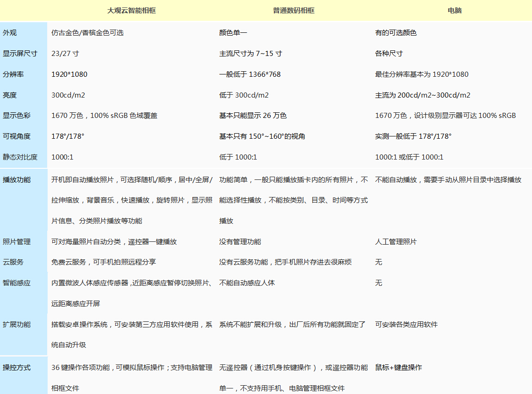Click cell 没有云服务功能，把手机照片存进去很麻烦
Viewport: 532px width, 394px height.
(285, 262)
